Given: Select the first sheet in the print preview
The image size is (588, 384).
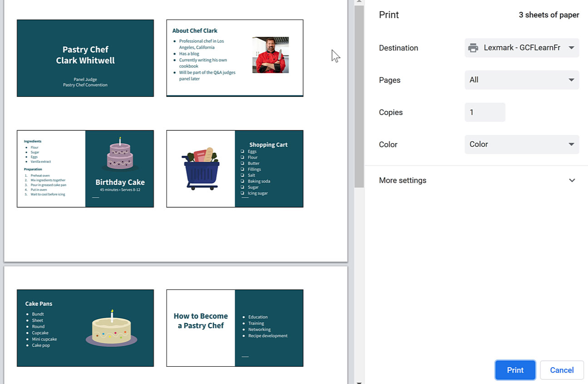Looking at the screenshot, I should 176,132.
